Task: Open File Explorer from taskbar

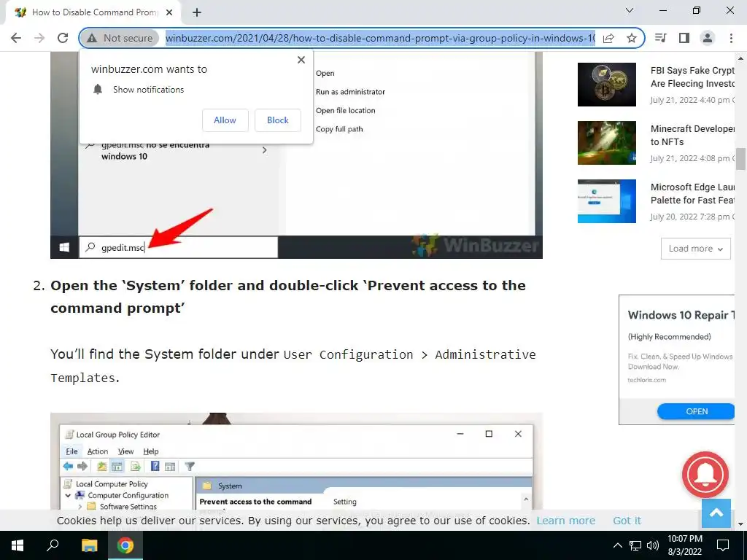Action: (89, 545)
